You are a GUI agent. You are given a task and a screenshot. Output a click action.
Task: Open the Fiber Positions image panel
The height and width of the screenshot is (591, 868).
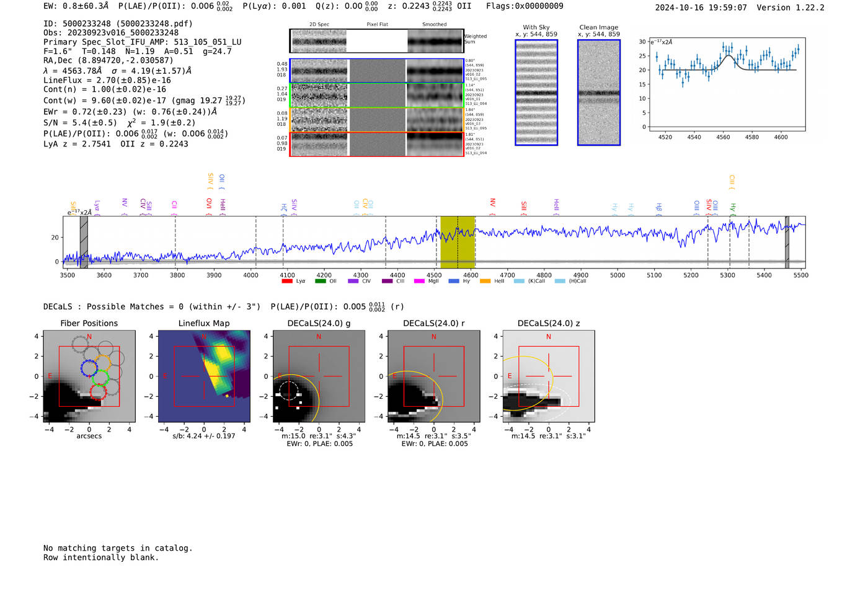tap(89, 376)
